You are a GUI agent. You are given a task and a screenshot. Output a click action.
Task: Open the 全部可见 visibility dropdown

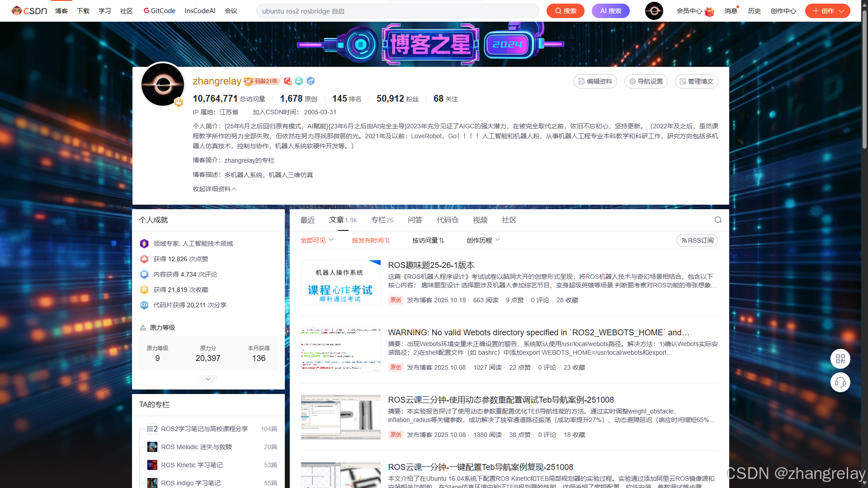coord(317,240)
